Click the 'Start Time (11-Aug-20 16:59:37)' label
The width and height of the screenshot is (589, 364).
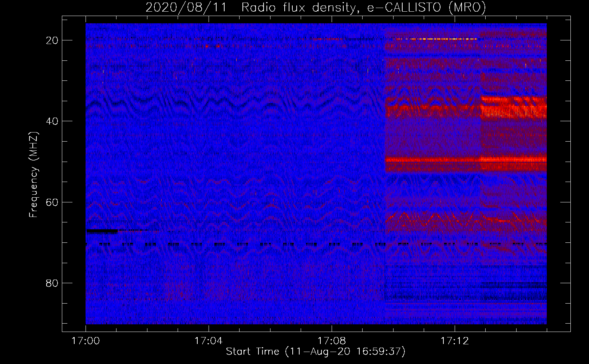(x=316, y=352)
